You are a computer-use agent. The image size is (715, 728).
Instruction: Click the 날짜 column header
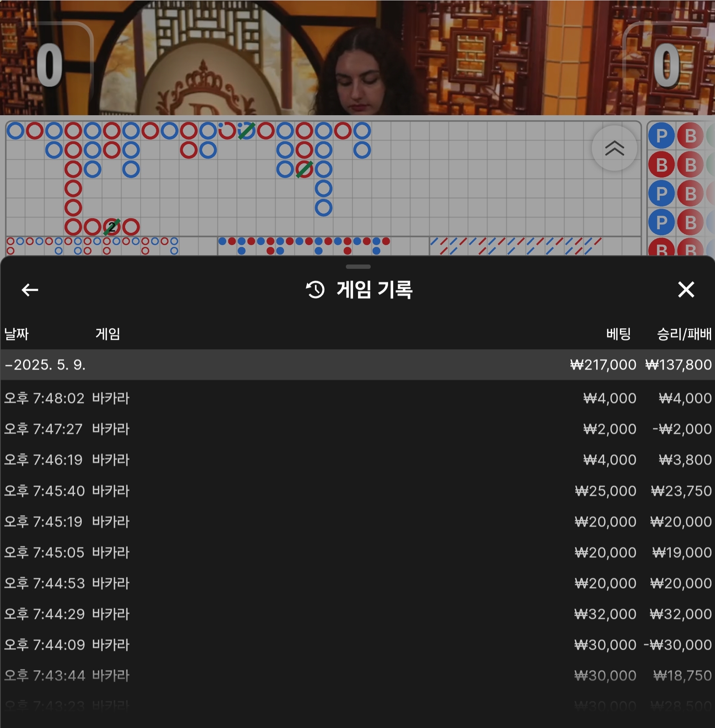[17, 334]
